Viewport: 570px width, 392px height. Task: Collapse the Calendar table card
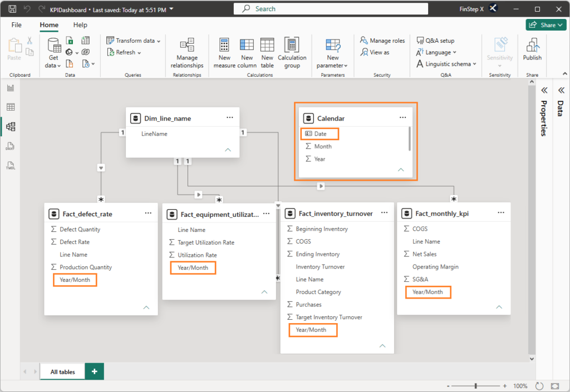[x=401, y=170]
